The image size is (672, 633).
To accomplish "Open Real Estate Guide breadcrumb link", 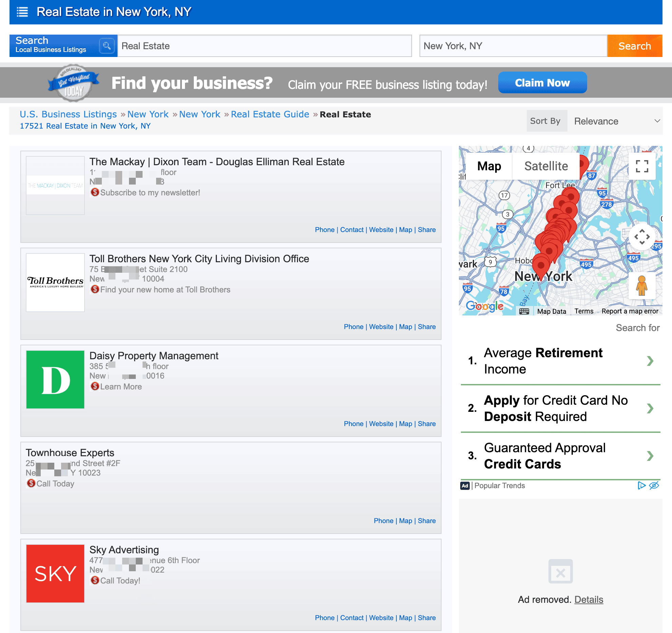I will [270, 114].
